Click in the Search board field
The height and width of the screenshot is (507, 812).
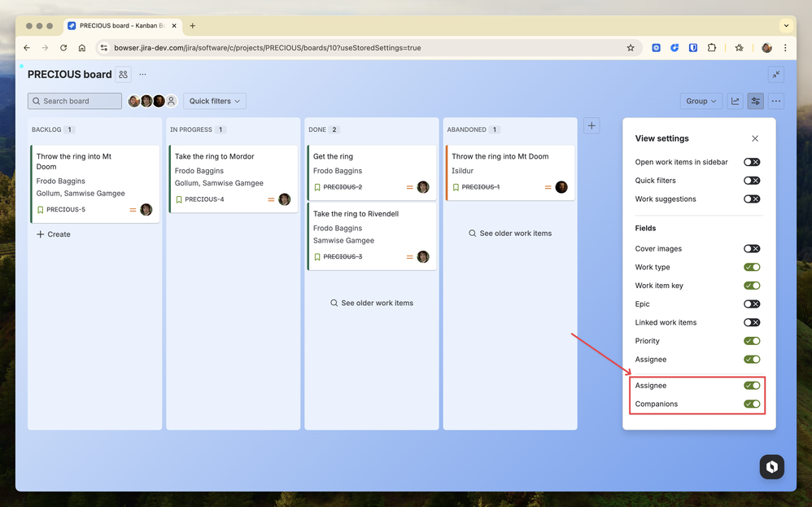[75, 101]
